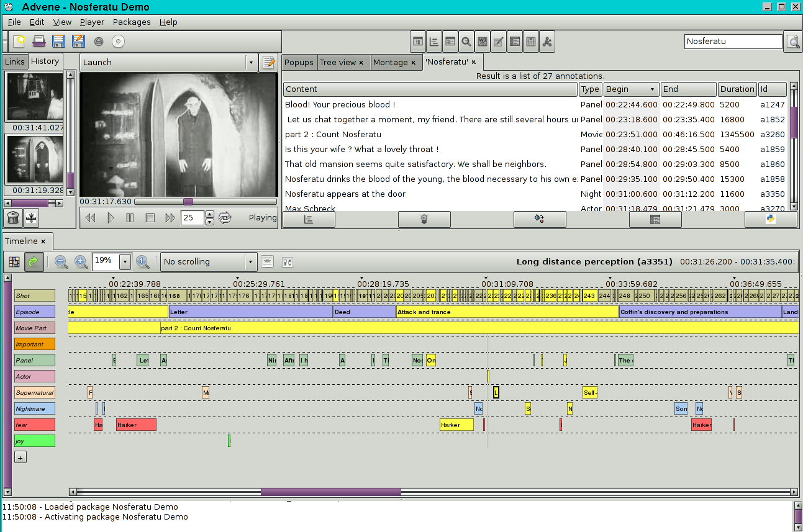The width and height of the screenshot is (803, 532).
Task: Open the package finder magnifier icon in toolbar
Action: (466, 42)
